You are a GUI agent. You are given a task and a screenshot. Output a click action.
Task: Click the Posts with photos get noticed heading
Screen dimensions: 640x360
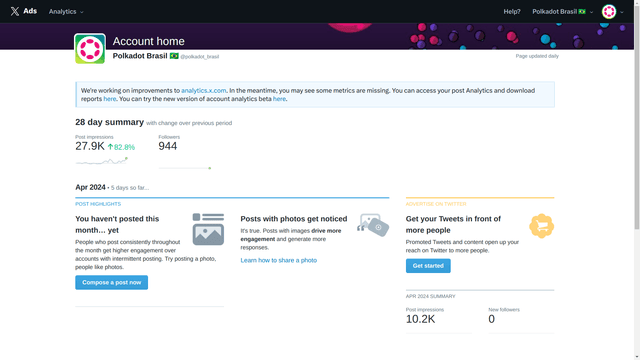294,219
